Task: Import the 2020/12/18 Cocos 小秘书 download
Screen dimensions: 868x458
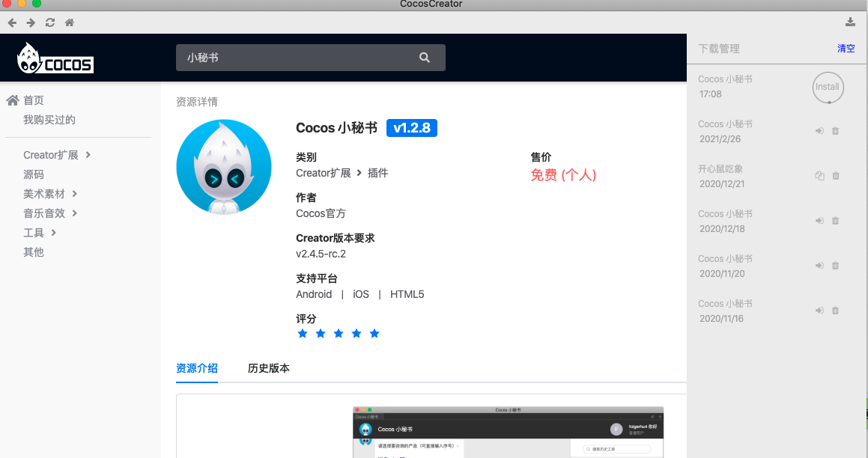Action: click(x=819, y=221)
